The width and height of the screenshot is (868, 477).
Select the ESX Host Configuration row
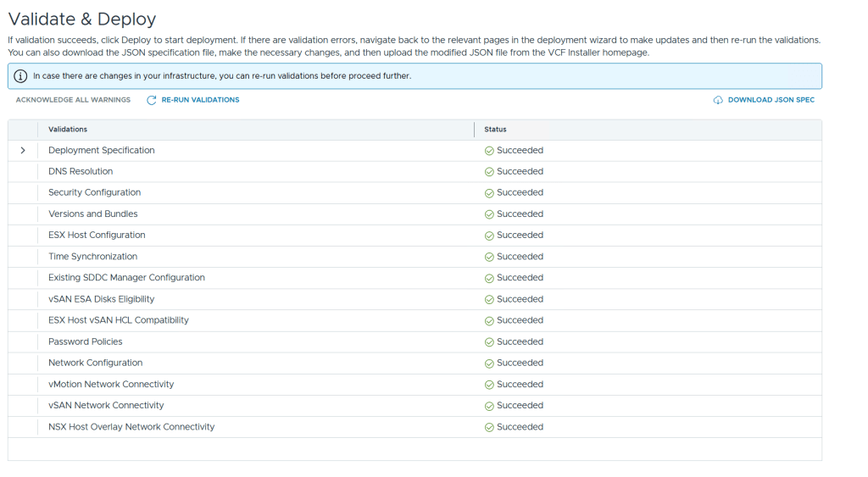pos(97,236)
